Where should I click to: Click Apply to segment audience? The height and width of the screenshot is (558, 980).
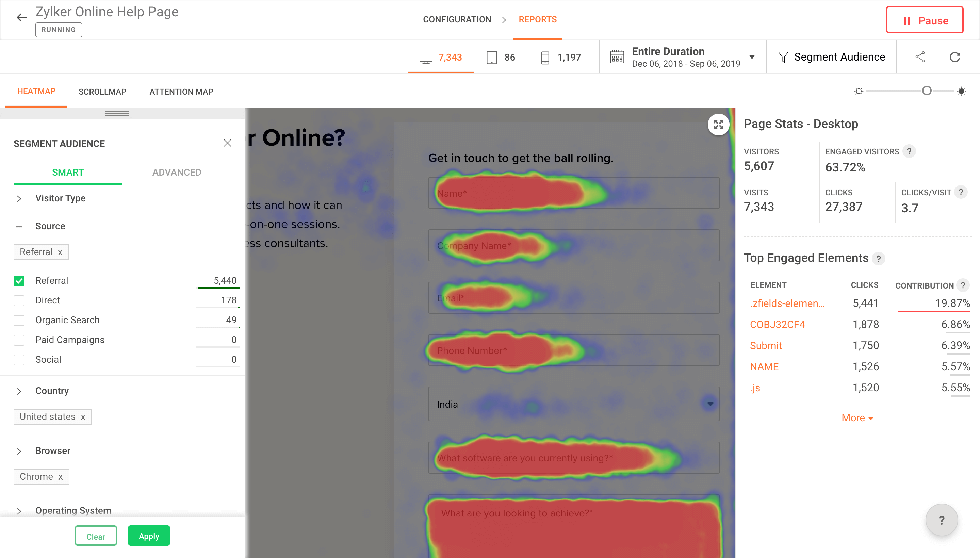click(149, 537)
